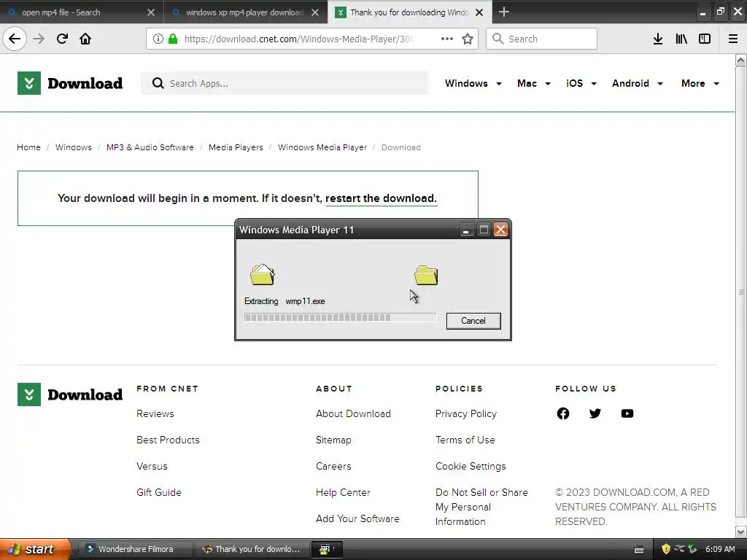Click the Download logo in the footer

[70, 394]
